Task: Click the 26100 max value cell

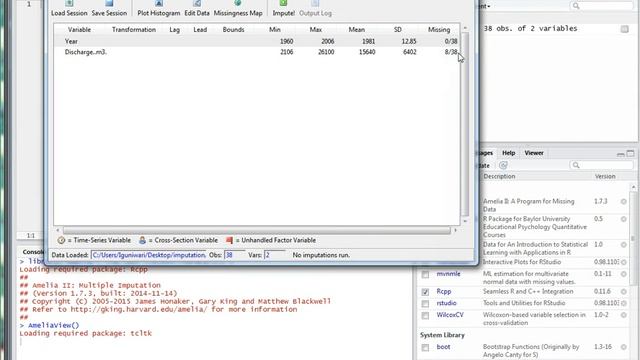Action: [326, 52]
